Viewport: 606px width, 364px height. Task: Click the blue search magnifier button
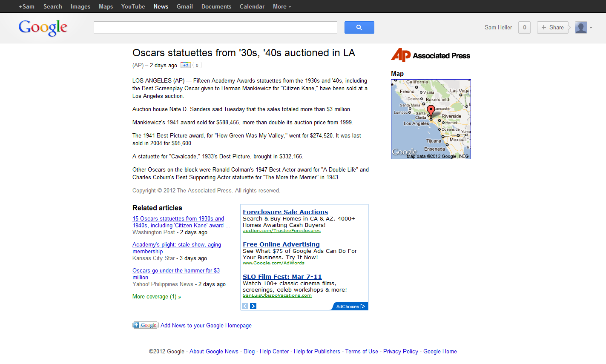[359, 27]
